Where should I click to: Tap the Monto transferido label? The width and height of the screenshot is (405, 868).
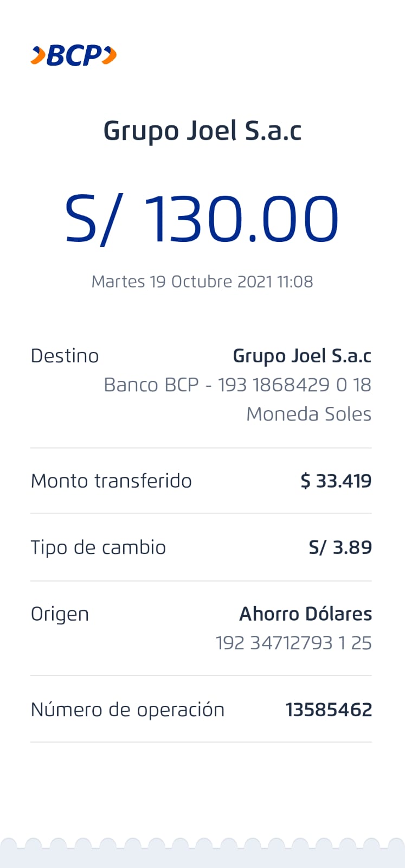coord(111,481)
